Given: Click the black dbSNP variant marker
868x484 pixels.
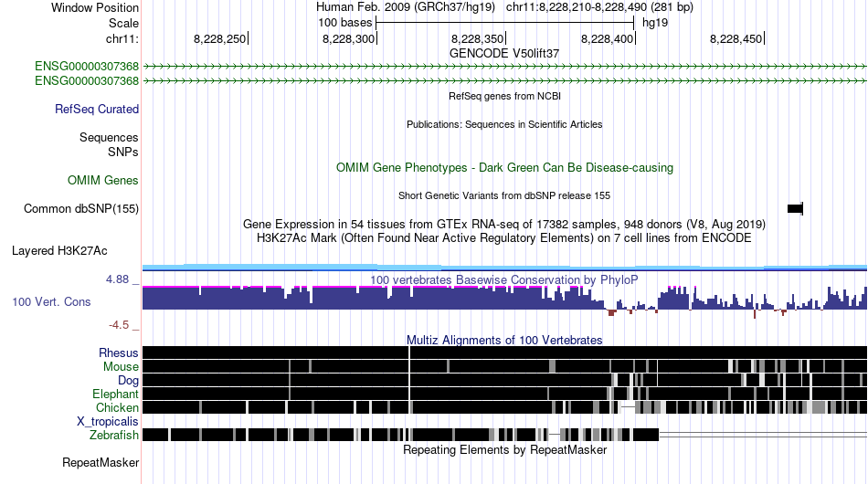Looking at the screenshot, I should coord(795,208).
